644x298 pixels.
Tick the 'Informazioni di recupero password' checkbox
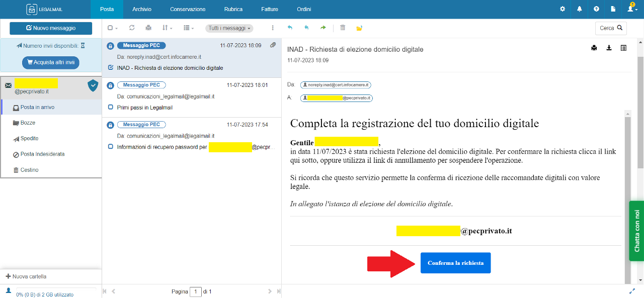coord(111,147)
